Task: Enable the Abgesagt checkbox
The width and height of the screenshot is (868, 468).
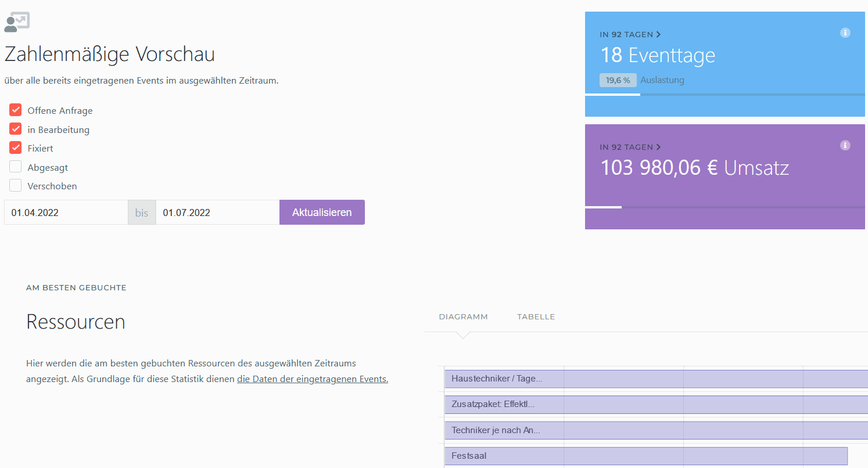Action: 16,167
